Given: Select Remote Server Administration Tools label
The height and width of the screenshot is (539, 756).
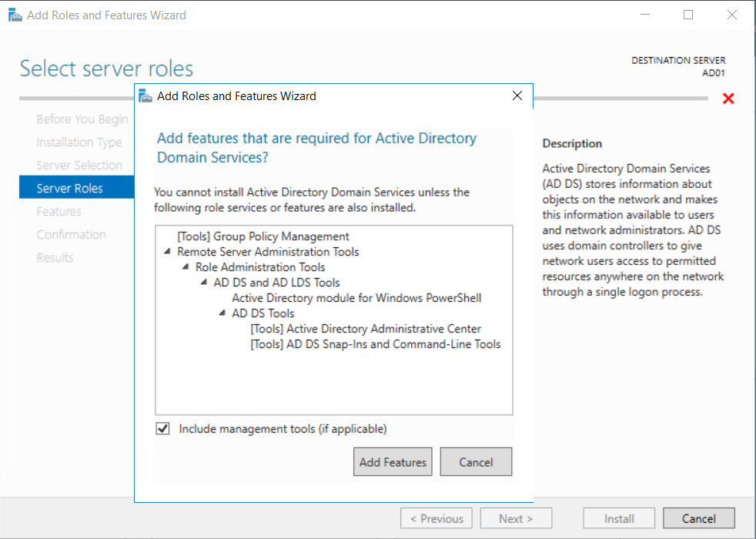Looking at the screenshot, I should click(268, 252).
